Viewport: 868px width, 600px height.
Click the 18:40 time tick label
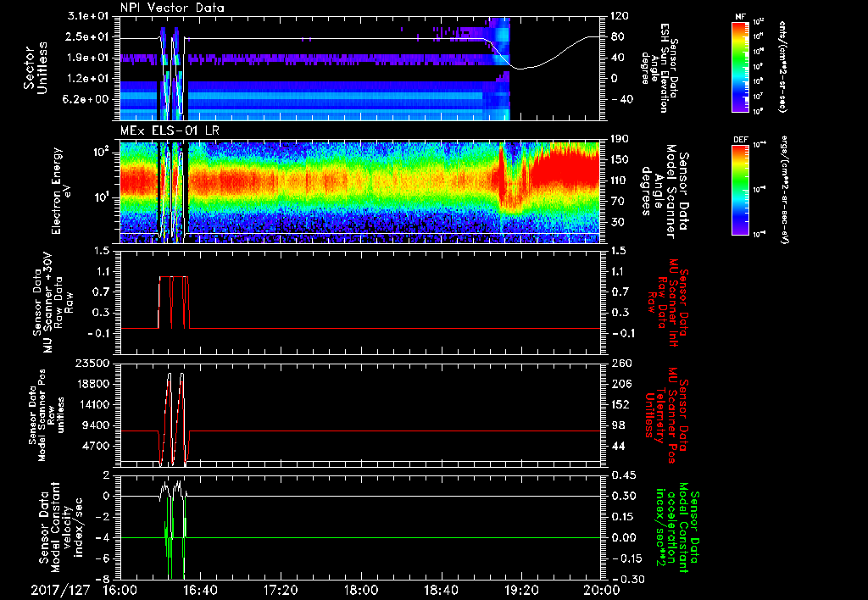pos(441,590)
